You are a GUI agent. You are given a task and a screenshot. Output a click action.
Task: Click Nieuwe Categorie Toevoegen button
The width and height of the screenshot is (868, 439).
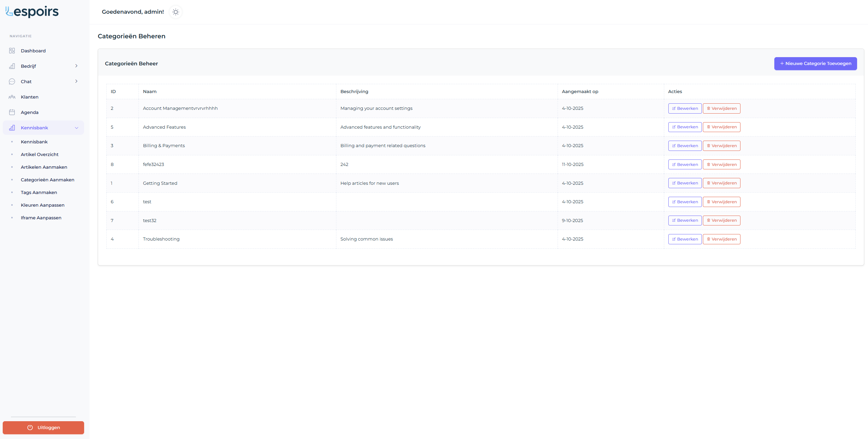(x=815, y=64)
